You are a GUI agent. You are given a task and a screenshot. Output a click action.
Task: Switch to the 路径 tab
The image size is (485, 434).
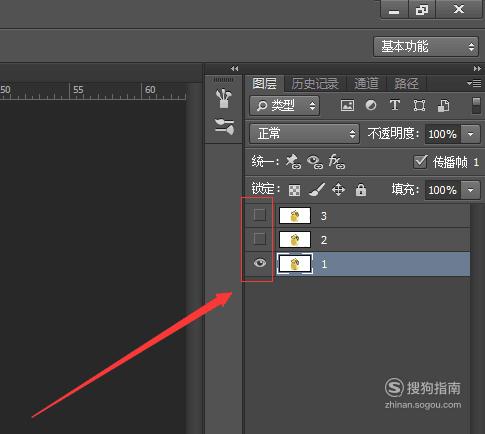click(x=406, y=83)
